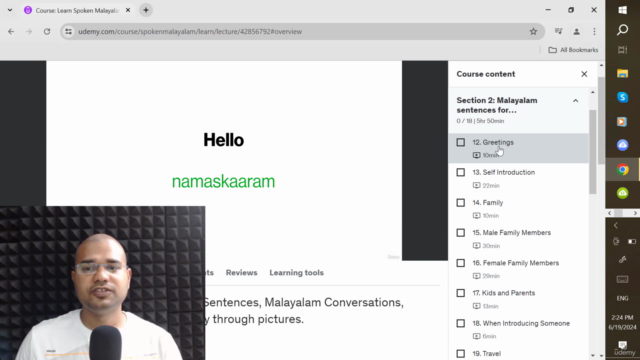The image size is (640, 360).
Task: Open a new browser tab
Action: click(x=146, y=10)
